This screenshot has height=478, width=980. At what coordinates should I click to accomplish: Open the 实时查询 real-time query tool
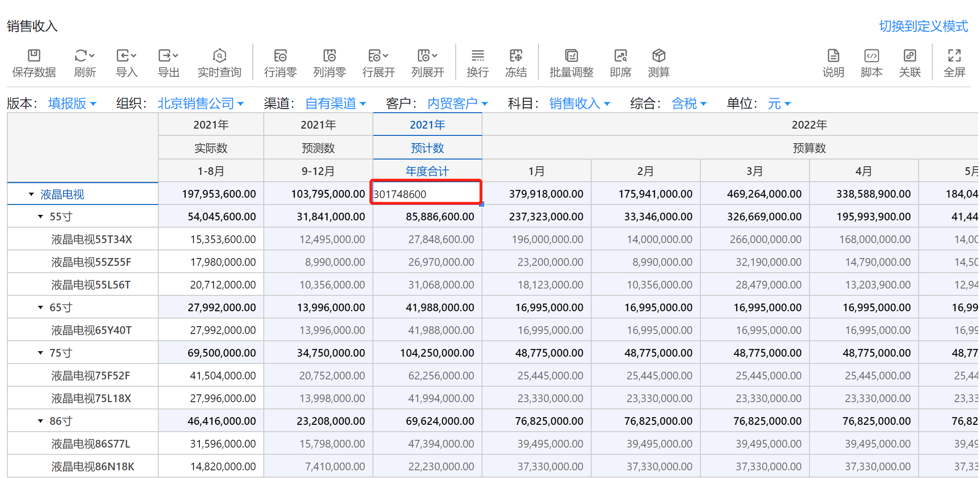[x=219, y=56]
